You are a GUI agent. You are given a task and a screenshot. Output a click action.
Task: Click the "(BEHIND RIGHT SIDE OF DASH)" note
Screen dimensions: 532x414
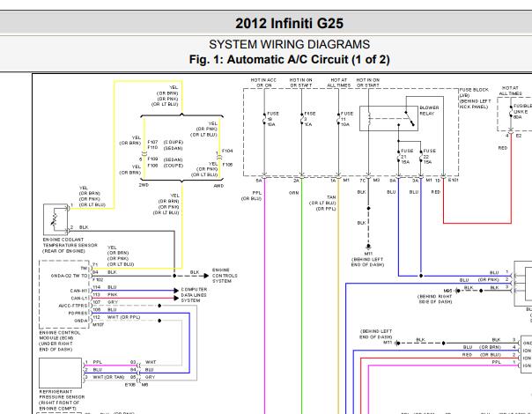tap(434, 299)
